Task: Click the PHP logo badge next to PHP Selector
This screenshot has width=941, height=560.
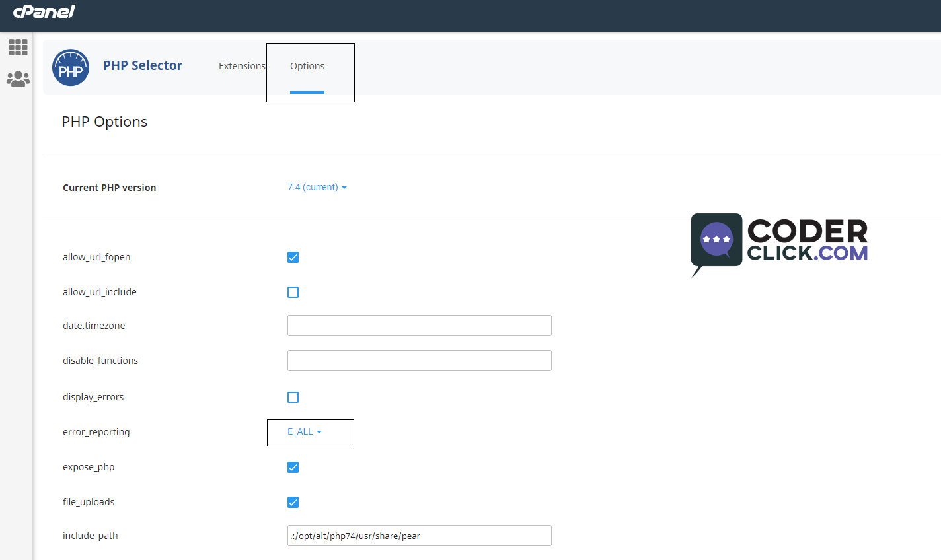Action: pyautogui.click(x=71, y=67)
